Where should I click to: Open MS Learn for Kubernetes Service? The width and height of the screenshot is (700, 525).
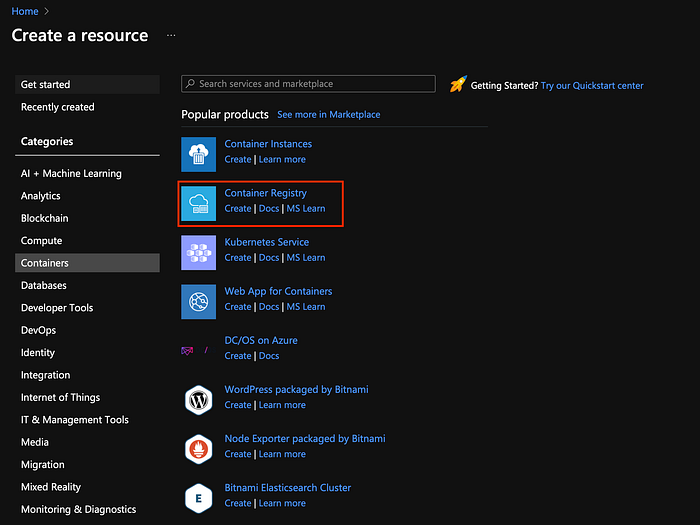(306, 258)
